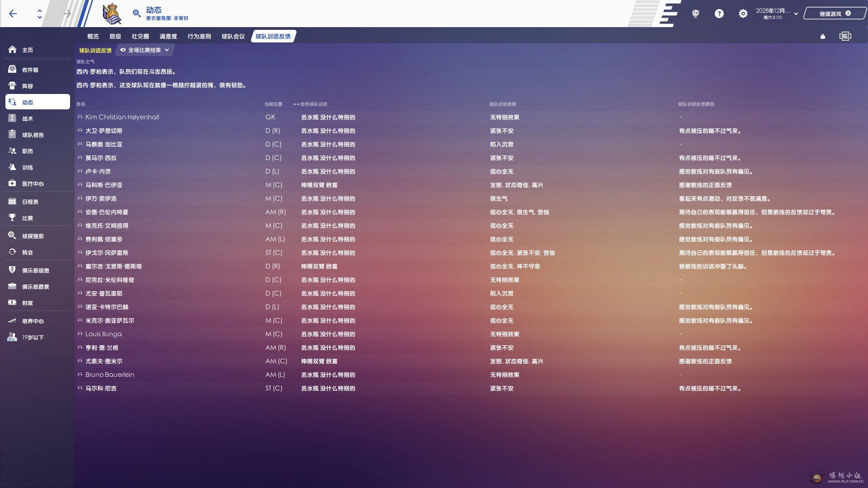Click the lock icon at top right
Screen dimensions: 868x488
click(822, 37)
